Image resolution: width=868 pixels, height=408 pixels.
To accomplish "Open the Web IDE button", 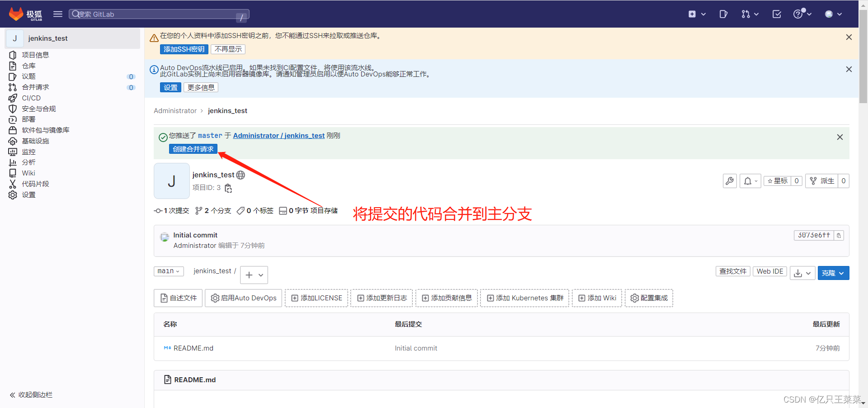I will click(x=770, y=271).
